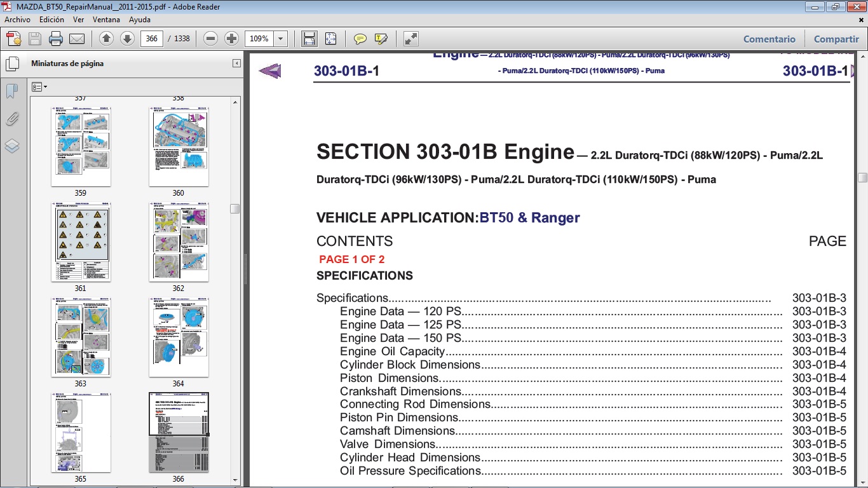Open the Comentario pane
The height and width of the screenshot is (488, 868).
coord(770,39)
